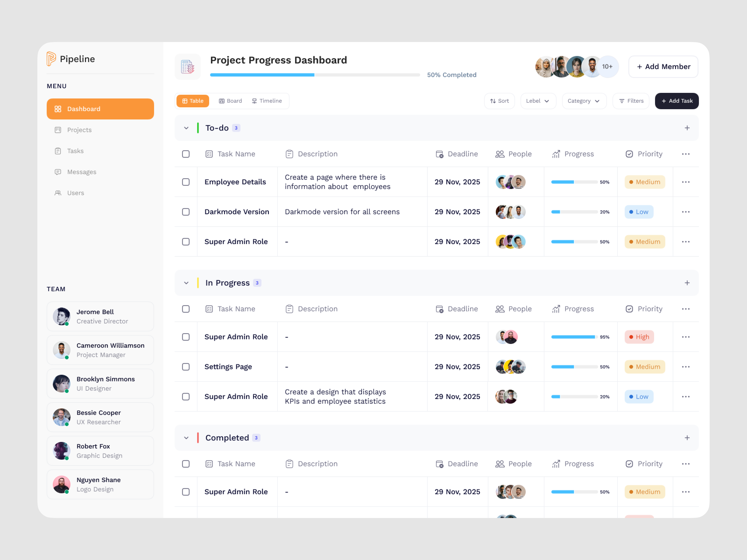Collapse the To-do section chevron
This screenshot has height=560, width=747.
click(186, 128)
